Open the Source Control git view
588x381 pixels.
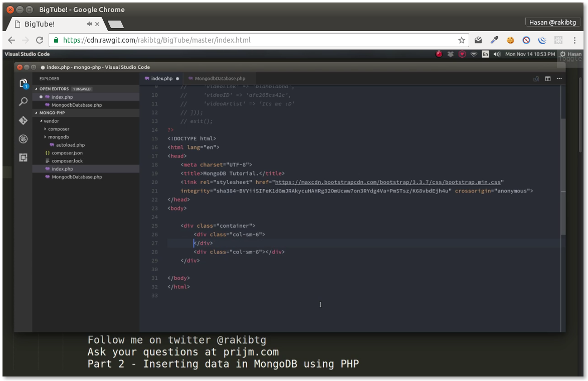tap(23, 120)
